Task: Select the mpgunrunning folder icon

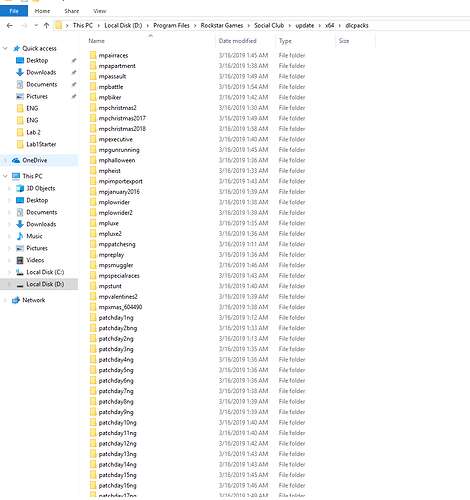Action: coord(93,150)
